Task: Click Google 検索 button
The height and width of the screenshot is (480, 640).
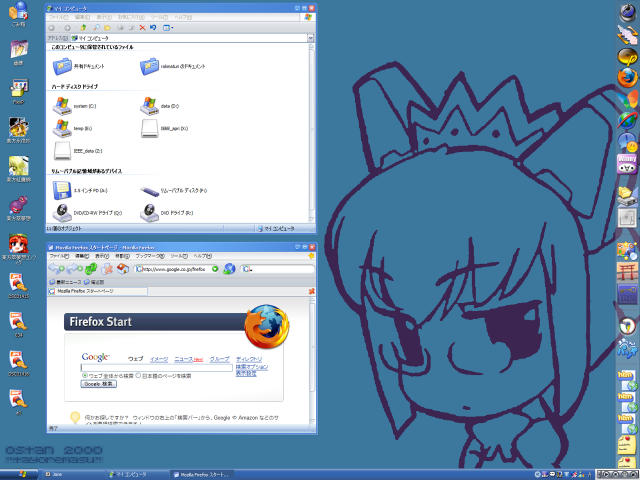Action: coord(99,384)
